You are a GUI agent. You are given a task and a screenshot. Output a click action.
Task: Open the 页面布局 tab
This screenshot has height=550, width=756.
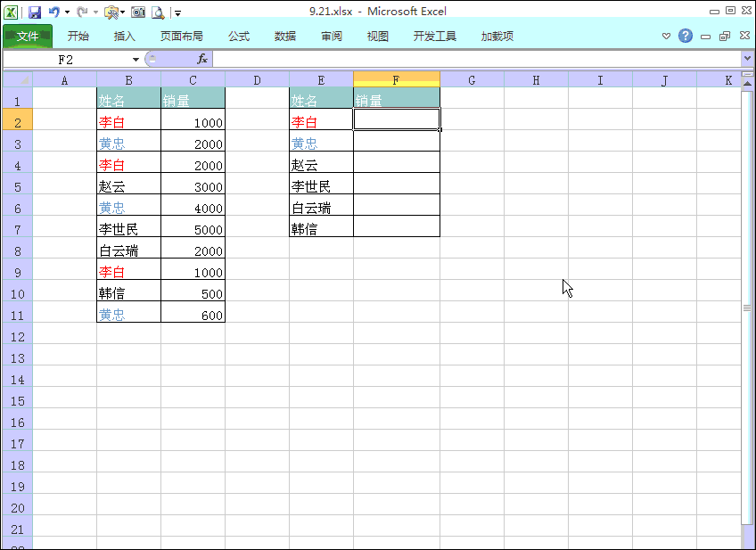point(181,37)
